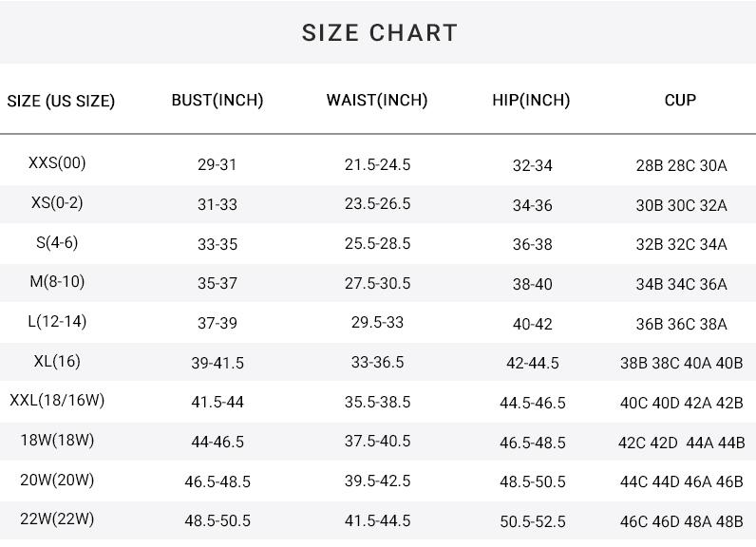
Task: Click the XL(16) size label
Action: [x=57, y=361]
